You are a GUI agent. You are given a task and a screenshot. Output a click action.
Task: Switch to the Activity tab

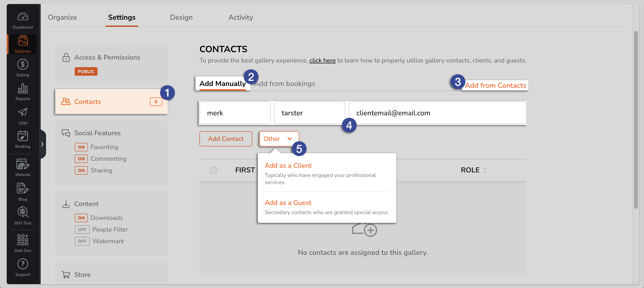pyautogui.click(x=241, y=17)
